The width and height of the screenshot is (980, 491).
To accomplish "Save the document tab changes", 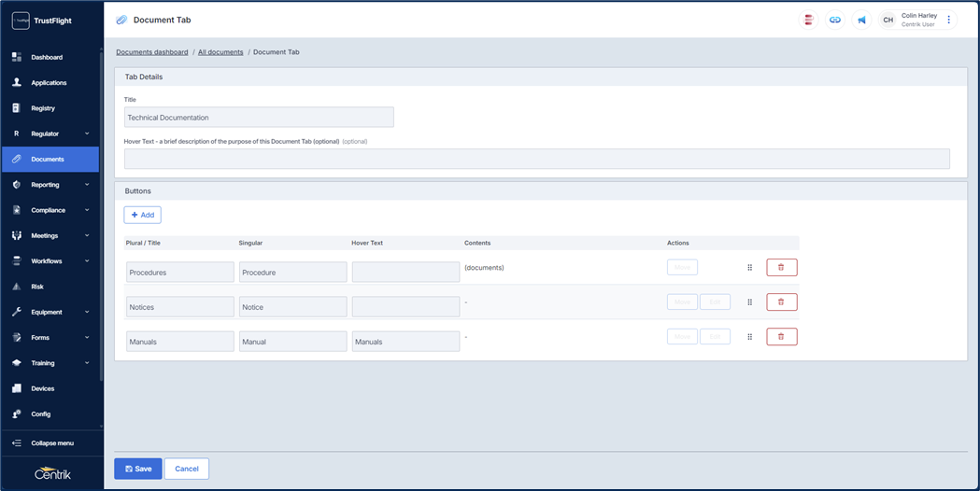I will 138,469.
